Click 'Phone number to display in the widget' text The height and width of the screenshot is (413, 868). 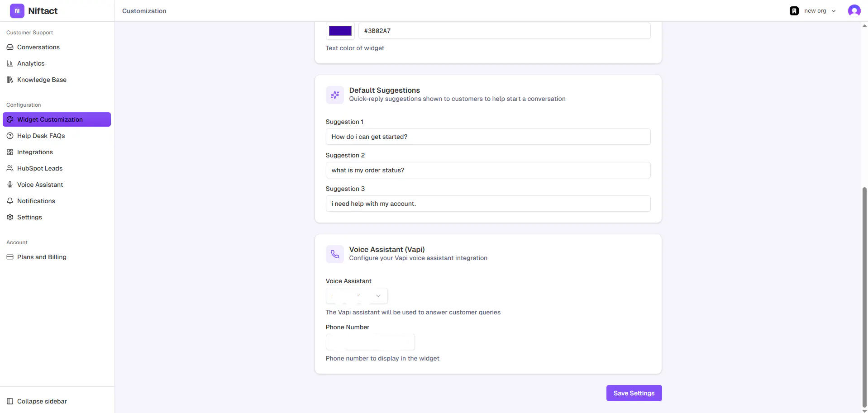click(382, 358)
